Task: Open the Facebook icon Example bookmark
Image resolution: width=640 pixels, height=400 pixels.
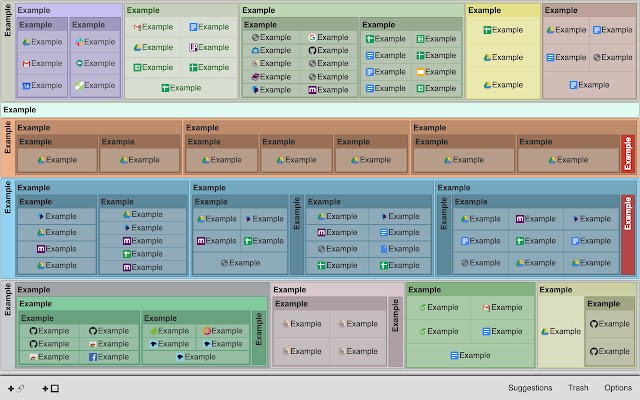Action: click(109, 357)
